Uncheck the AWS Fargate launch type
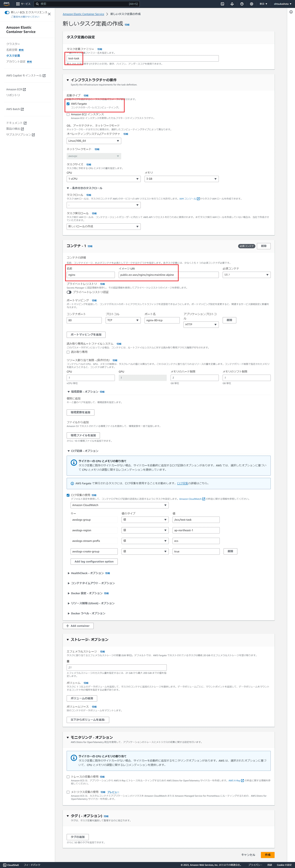Image resolution: width=295 pixels, height=868 pixels. pos(68,104)
